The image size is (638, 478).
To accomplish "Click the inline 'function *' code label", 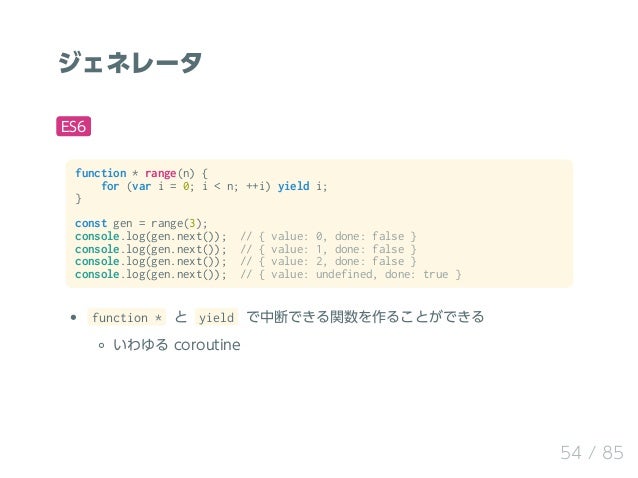I will 127,317.
